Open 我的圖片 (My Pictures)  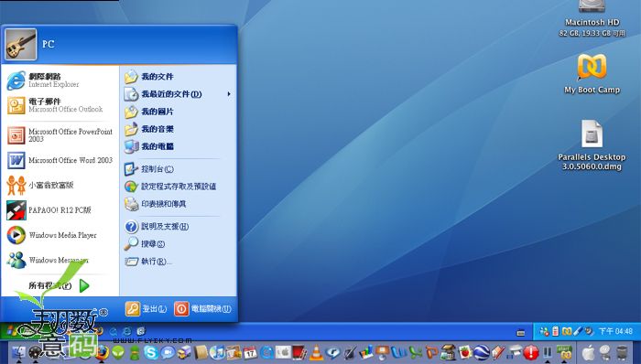(x=148, y=112)
